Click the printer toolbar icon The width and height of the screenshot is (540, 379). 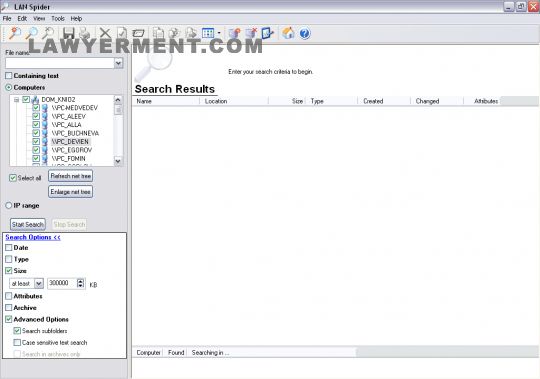click(85, 33)
